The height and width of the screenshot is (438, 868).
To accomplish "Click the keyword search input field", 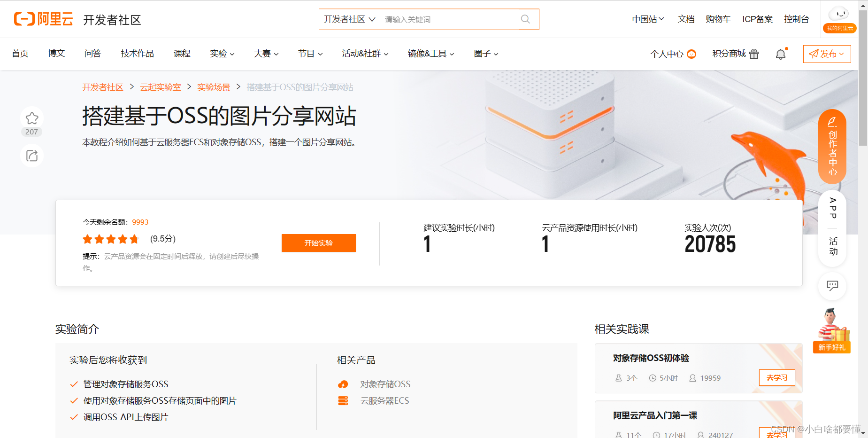I will coord(450,19).
